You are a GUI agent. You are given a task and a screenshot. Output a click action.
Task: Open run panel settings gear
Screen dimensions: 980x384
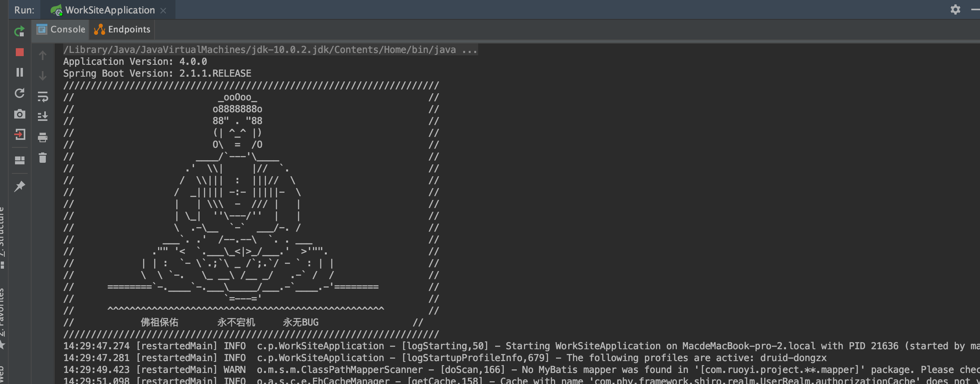(955, 9)
